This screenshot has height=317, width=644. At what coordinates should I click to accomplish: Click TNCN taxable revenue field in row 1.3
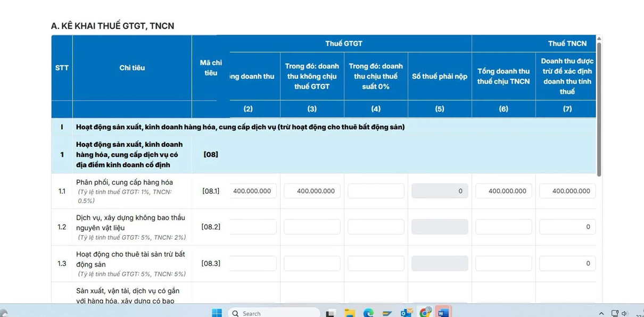coord(503,263)
